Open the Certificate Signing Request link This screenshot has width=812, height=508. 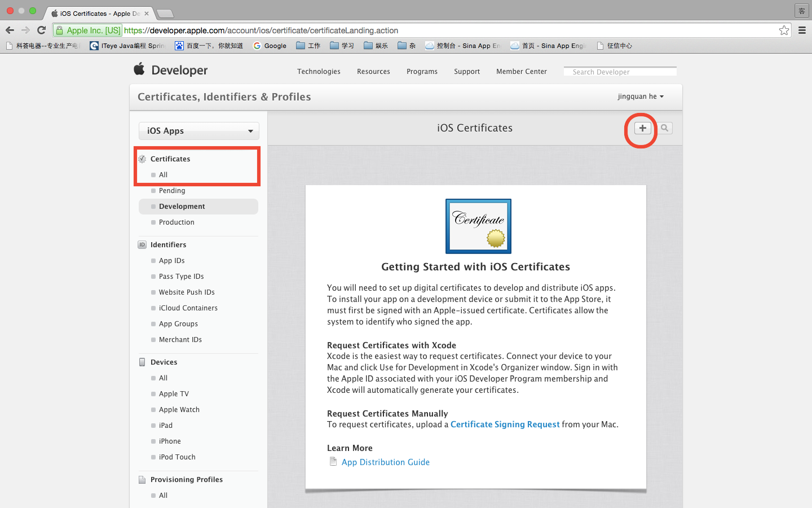pos(505,424)
